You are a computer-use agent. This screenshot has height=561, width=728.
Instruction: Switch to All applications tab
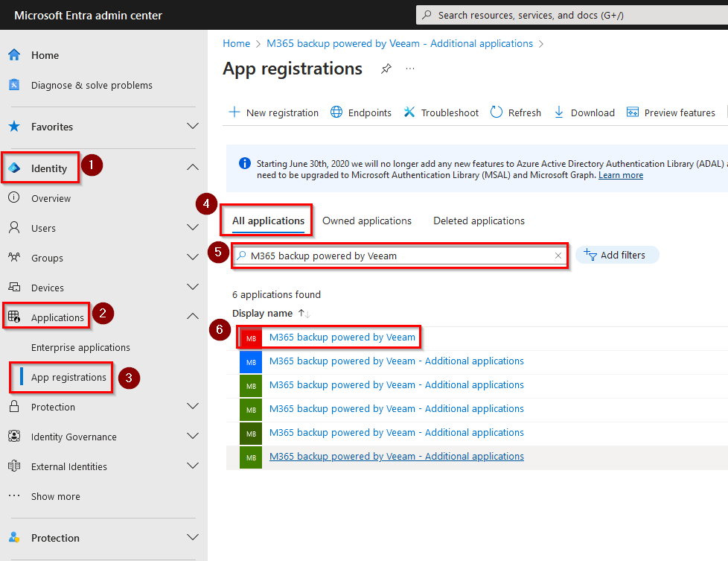click(x=269, y=221)
